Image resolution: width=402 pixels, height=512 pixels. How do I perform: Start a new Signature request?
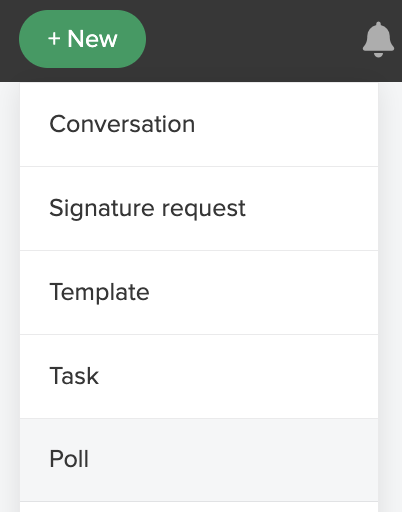point(199,208)
